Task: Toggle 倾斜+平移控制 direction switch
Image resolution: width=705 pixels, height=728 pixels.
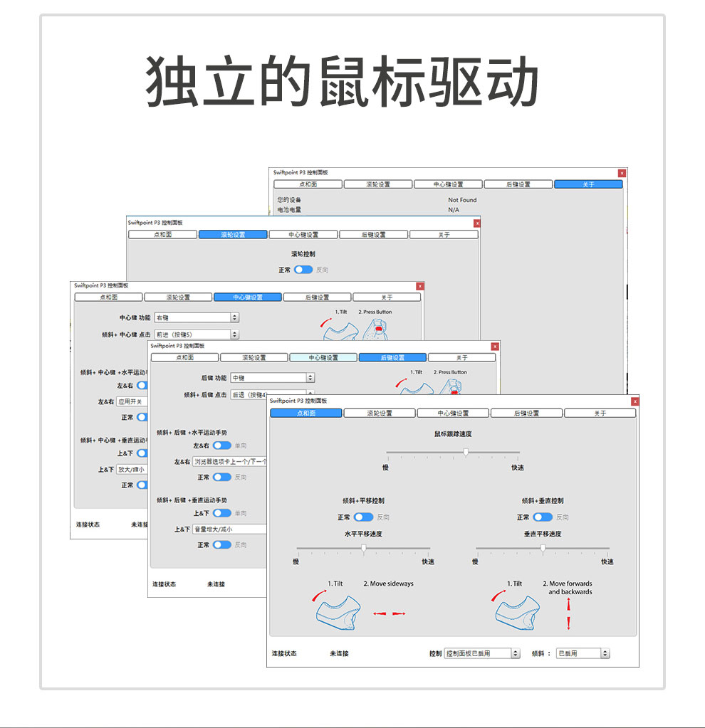Action: [x=363, y=517]
